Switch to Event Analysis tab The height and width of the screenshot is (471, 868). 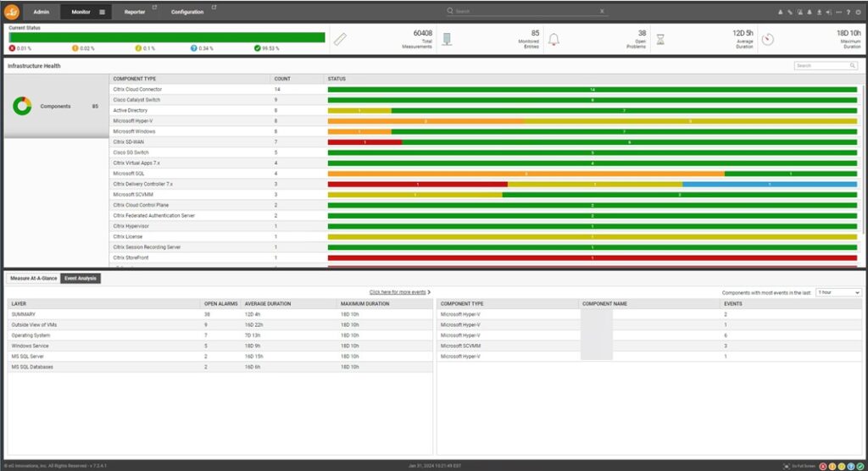pos(81,279)
